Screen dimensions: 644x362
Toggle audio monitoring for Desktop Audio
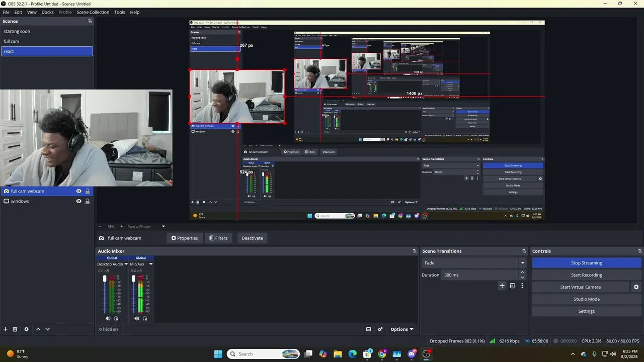(116, 318)
